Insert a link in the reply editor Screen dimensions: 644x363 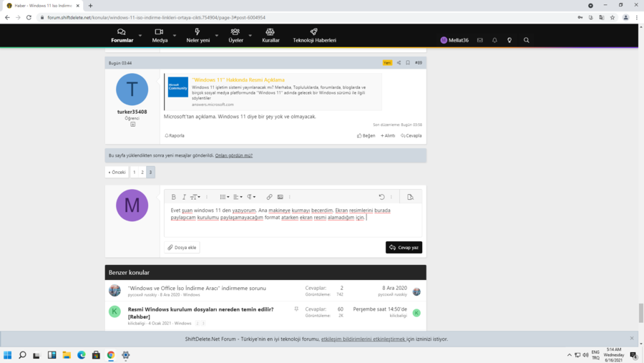click(x=269, y=197)
